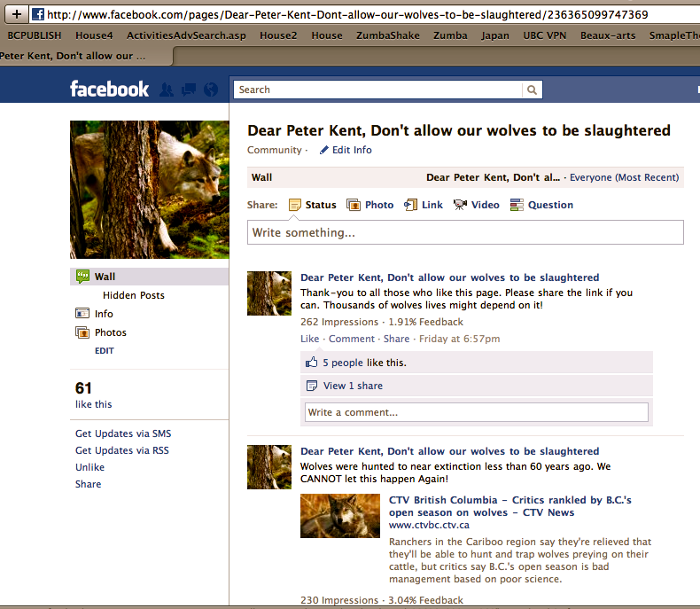
Task: Select Question share option
Action: coord(550,205)
